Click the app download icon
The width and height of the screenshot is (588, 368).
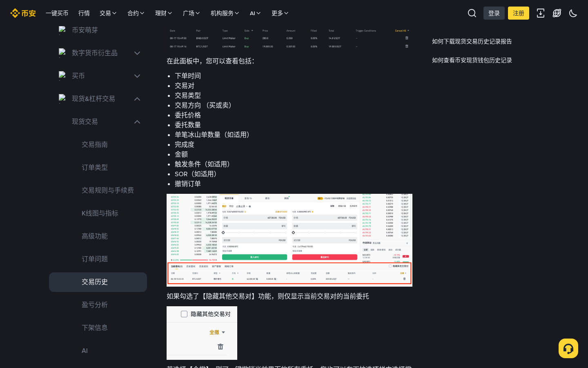[x=541, y=13]
